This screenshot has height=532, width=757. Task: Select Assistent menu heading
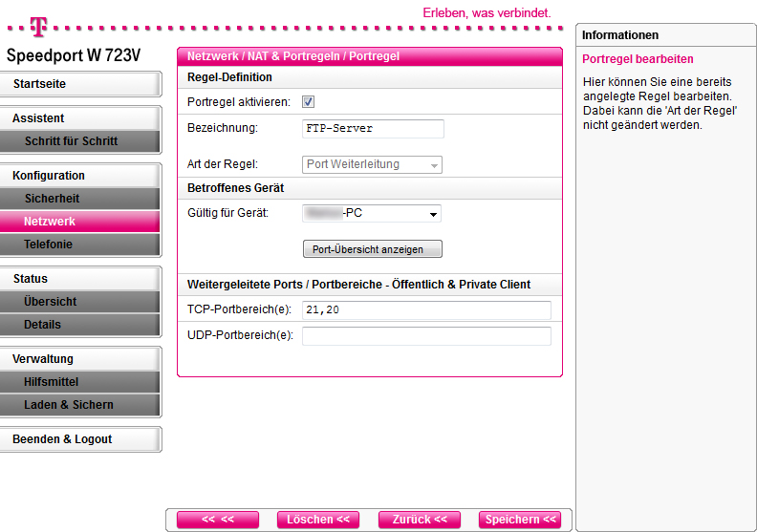(x=80, y=118)
